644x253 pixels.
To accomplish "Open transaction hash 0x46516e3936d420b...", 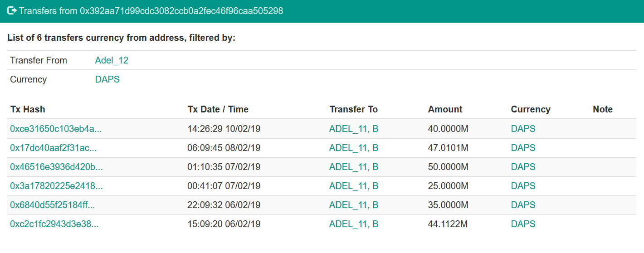I will [56, 167].
